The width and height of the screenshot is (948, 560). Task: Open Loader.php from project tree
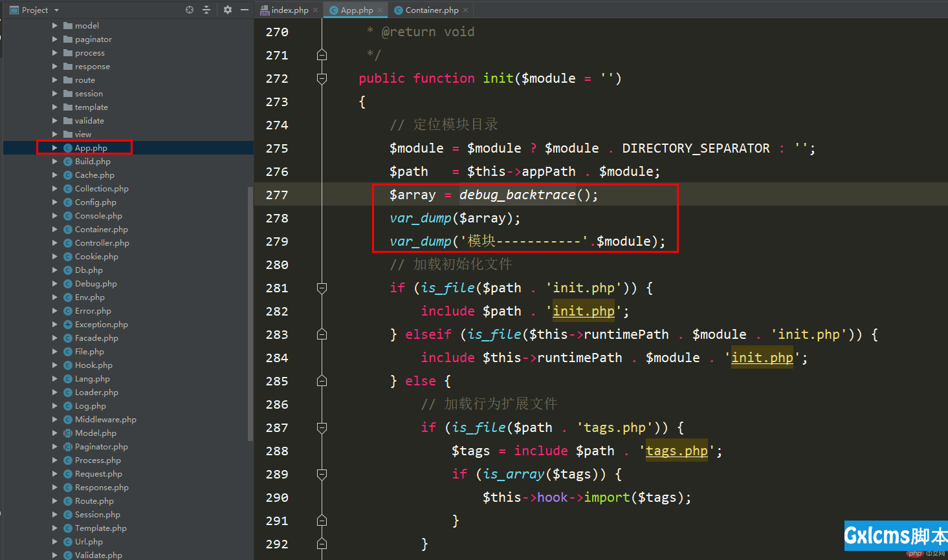(96, 393)
